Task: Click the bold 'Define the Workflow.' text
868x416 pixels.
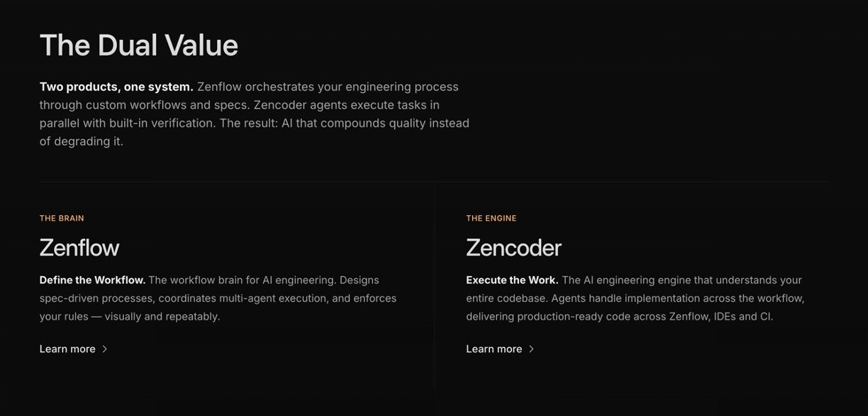Action: point(92,280)
